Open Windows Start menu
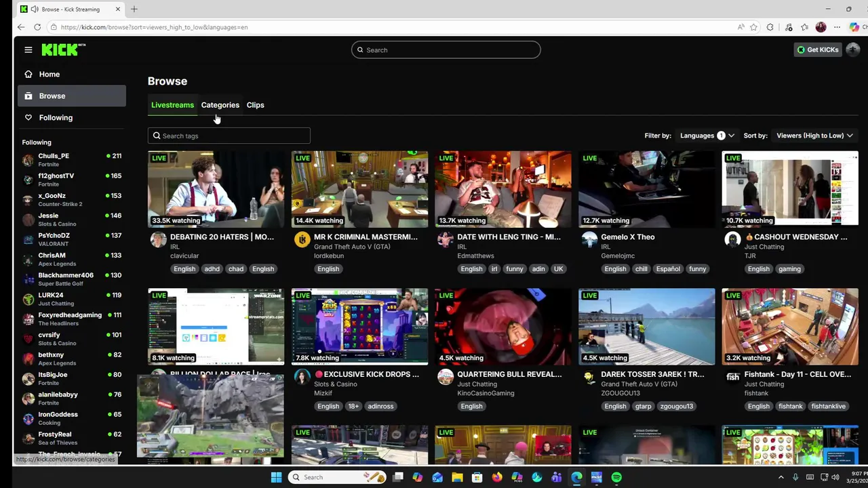The image size is (868, 488). 276,477
